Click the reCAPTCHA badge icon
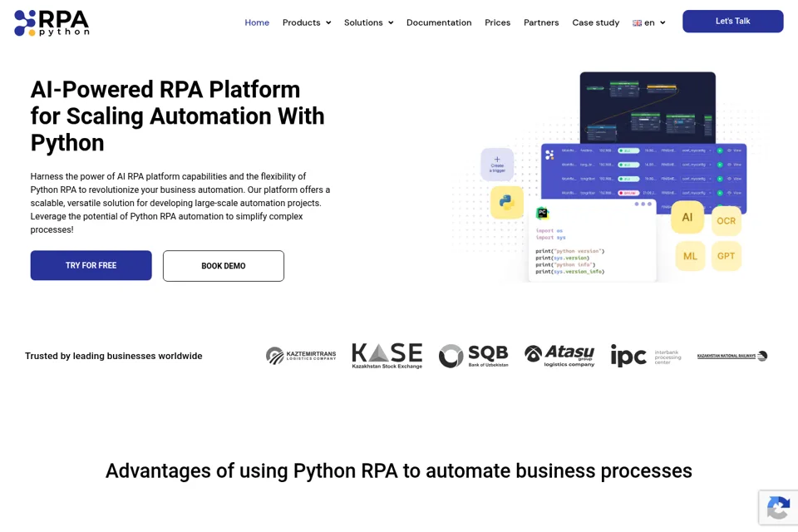The height and width of the screenshot is (532, 798). pos(778,508)
